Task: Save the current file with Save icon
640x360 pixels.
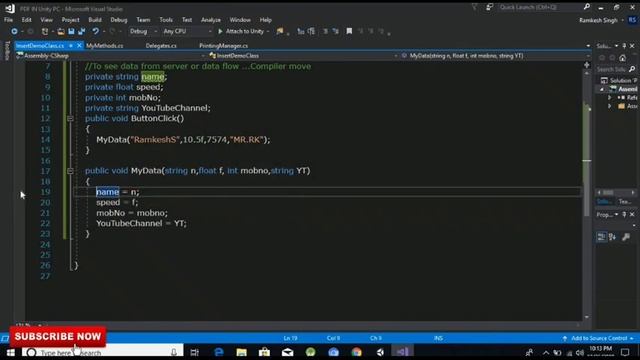Action: (71, 31)
